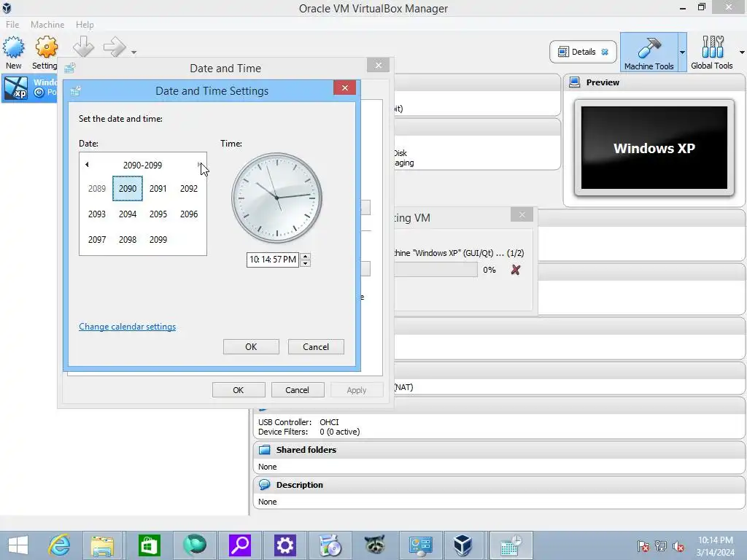Open the Windows Store taskbar icon
The height and width of the screenshot is (560, 747).
[x=149, y=545]
